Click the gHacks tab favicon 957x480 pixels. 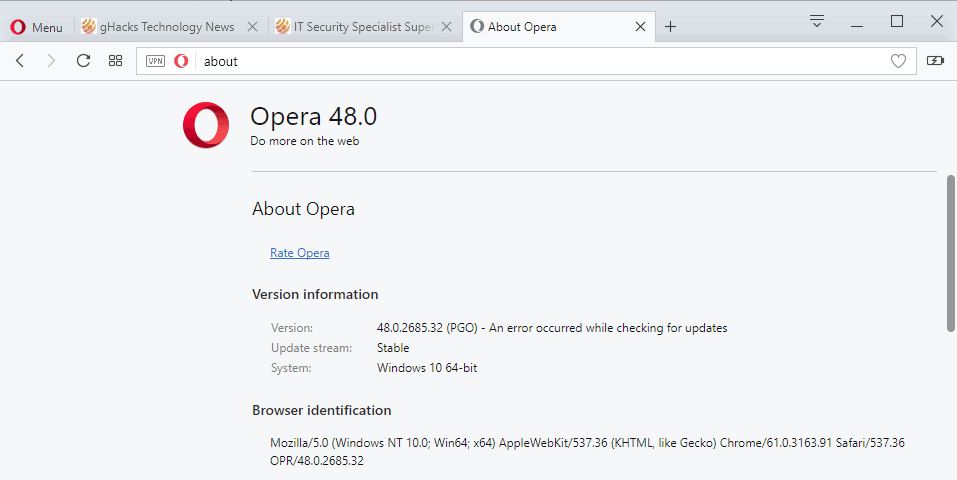coord(88,27)
